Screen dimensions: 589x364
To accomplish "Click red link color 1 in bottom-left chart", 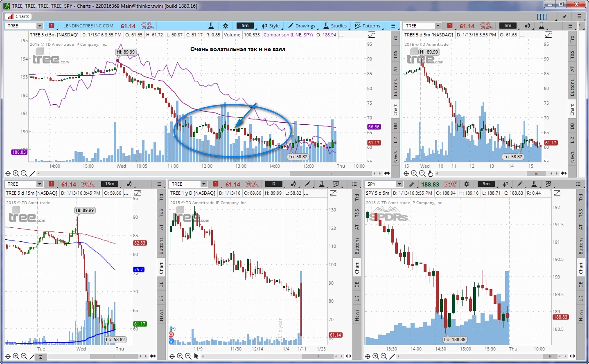I will 52,184.
